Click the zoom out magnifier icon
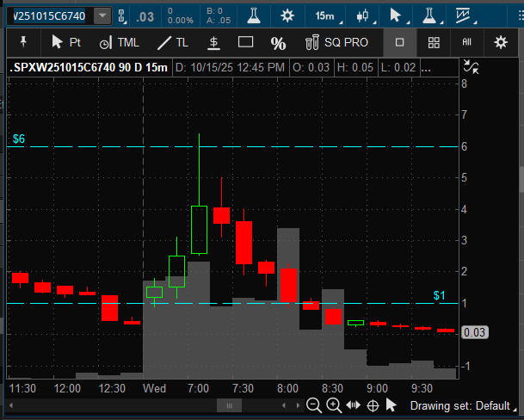This screenshot has height=420, width=524. pyautogui.click(x=314, y=405)
